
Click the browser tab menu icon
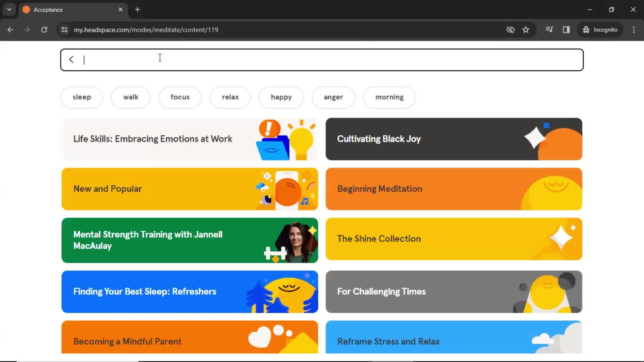(9, 9)
